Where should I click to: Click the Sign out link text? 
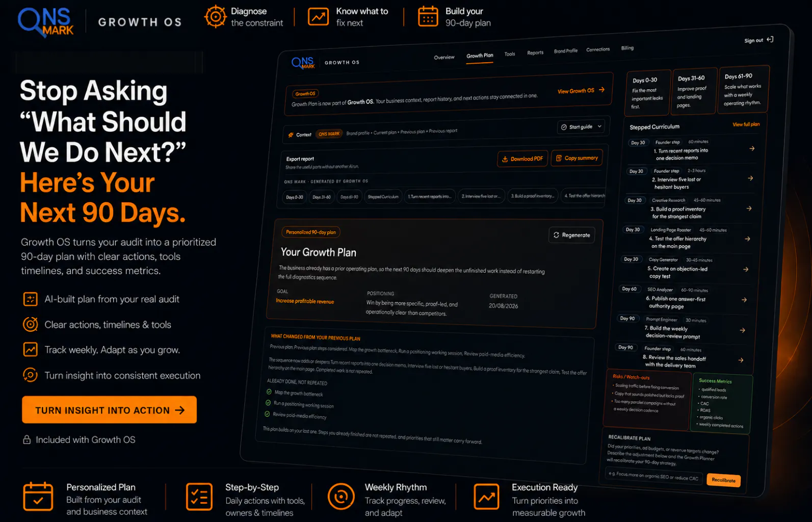[753, 41]
